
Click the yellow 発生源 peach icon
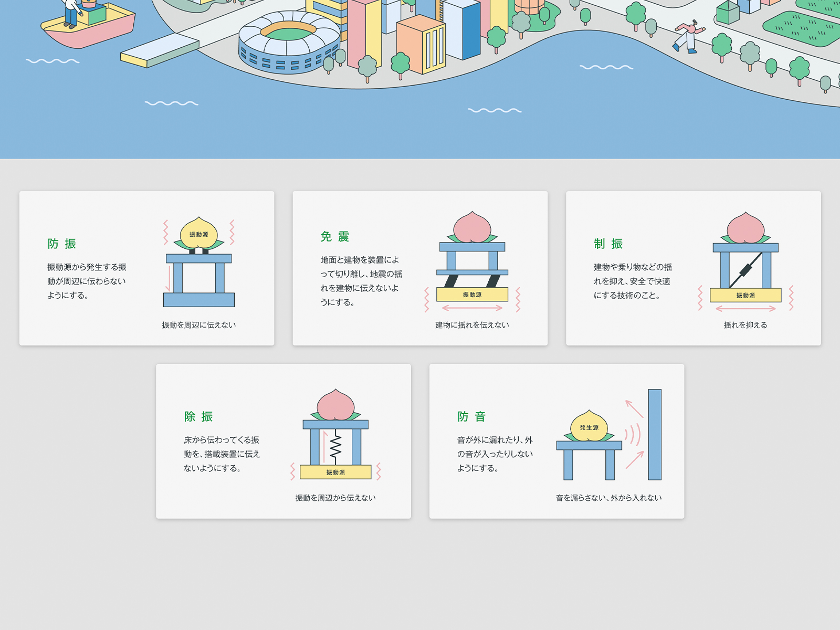[x=589, y=426]
